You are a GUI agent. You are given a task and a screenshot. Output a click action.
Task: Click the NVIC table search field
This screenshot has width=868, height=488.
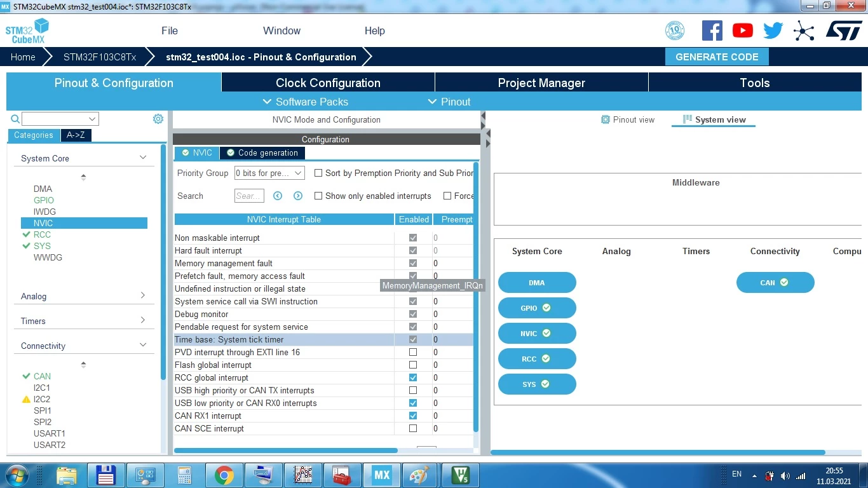pos(249,196)
